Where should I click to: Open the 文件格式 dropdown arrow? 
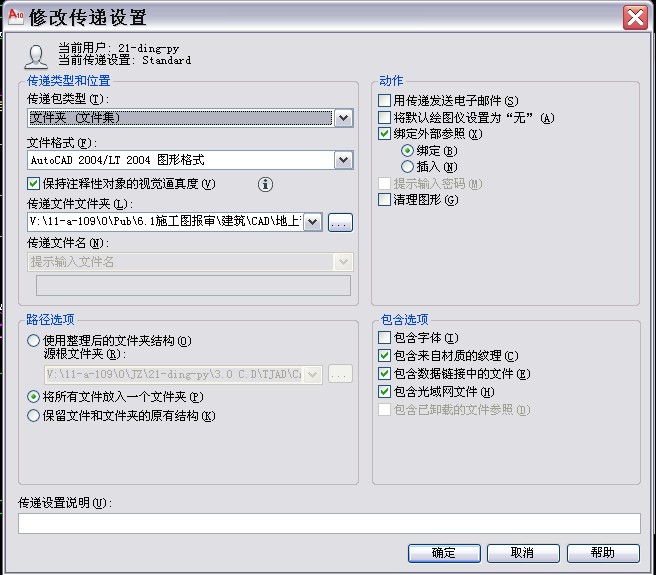[343, 160]
